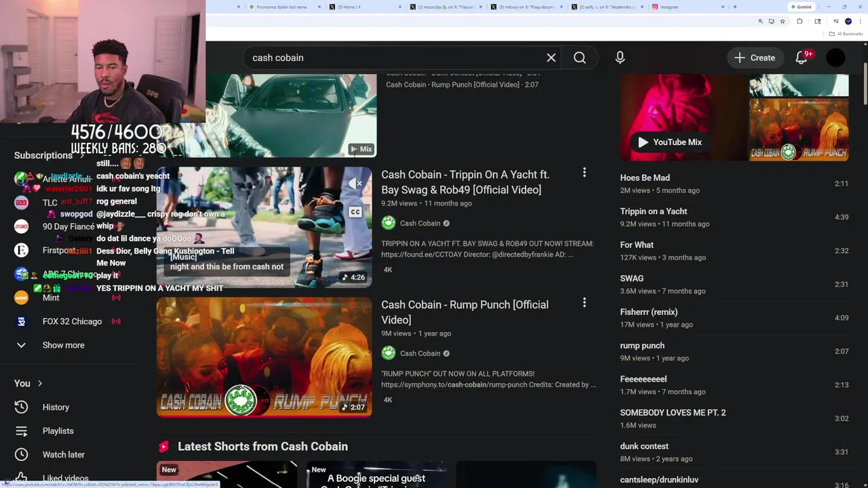
Task: Click the Chrome profile avatar in toolbar
Action: [x=848, y=22]
